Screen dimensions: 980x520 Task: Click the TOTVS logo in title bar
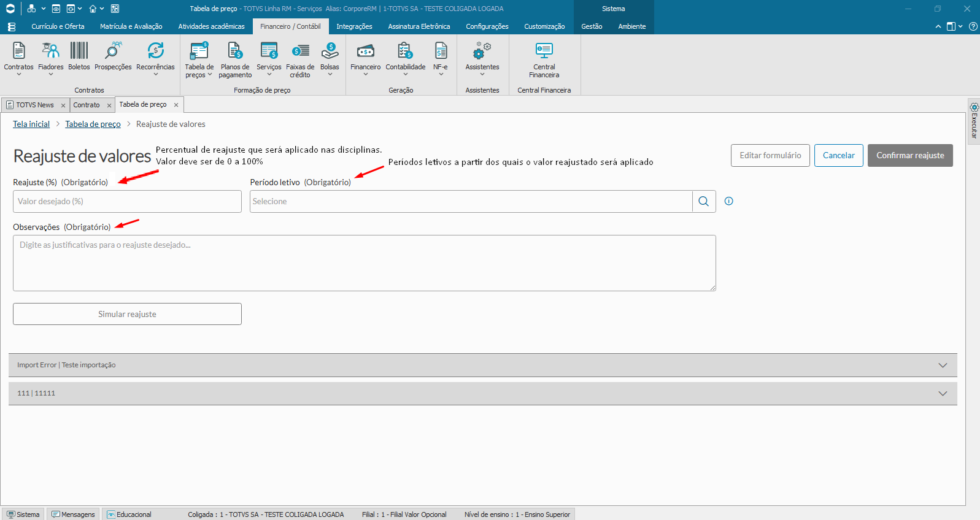coord(10,9)
